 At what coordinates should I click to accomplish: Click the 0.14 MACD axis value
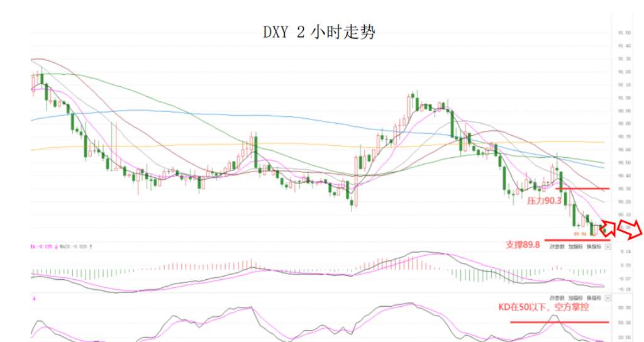click(x=626, y=251)
